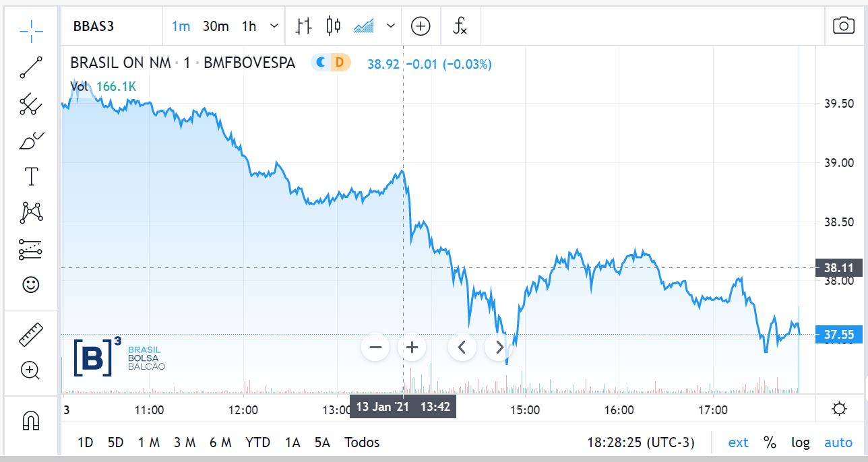Toggle the magnet snap mode
This screenshot has height=462, width=868.
31,421
